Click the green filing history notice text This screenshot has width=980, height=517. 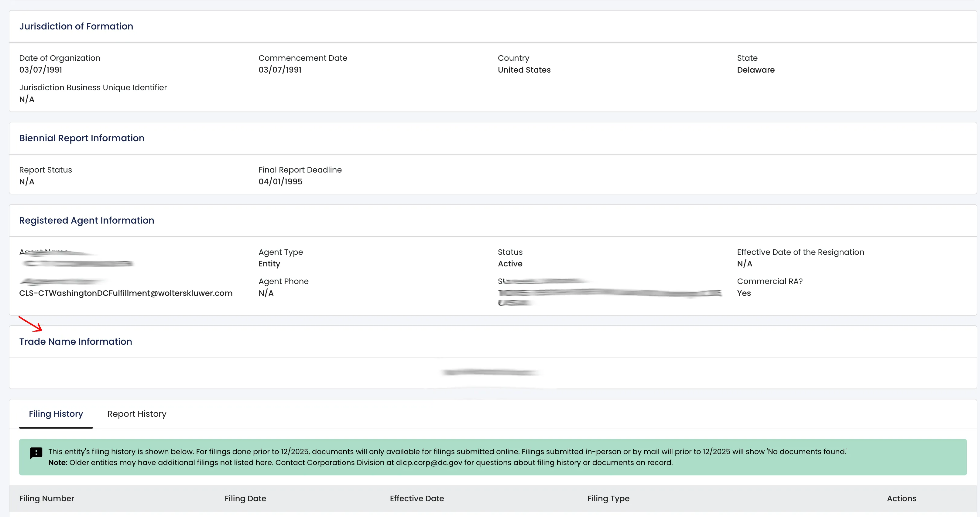click(x=448, y=457)
